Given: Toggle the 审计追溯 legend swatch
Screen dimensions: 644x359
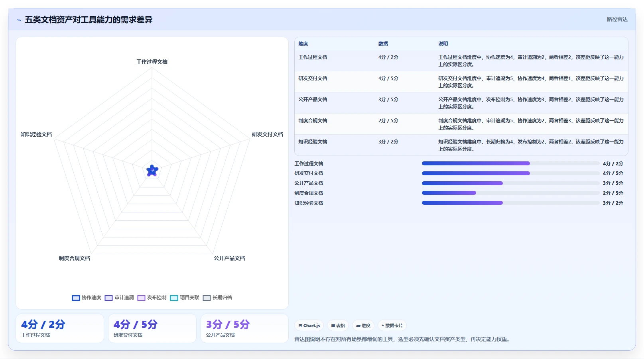Looking at the screenshot, I should click(x=108, y=298).
